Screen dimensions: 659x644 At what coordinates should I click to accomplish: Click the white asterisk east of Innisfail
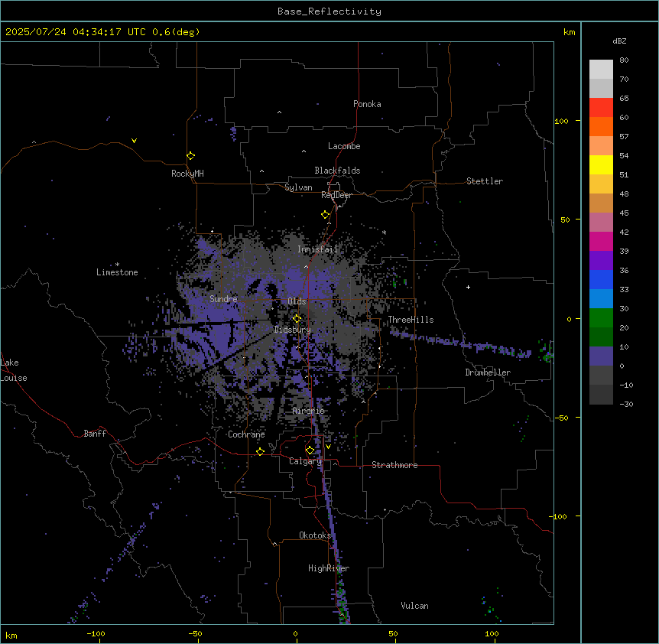pos(384,233)
